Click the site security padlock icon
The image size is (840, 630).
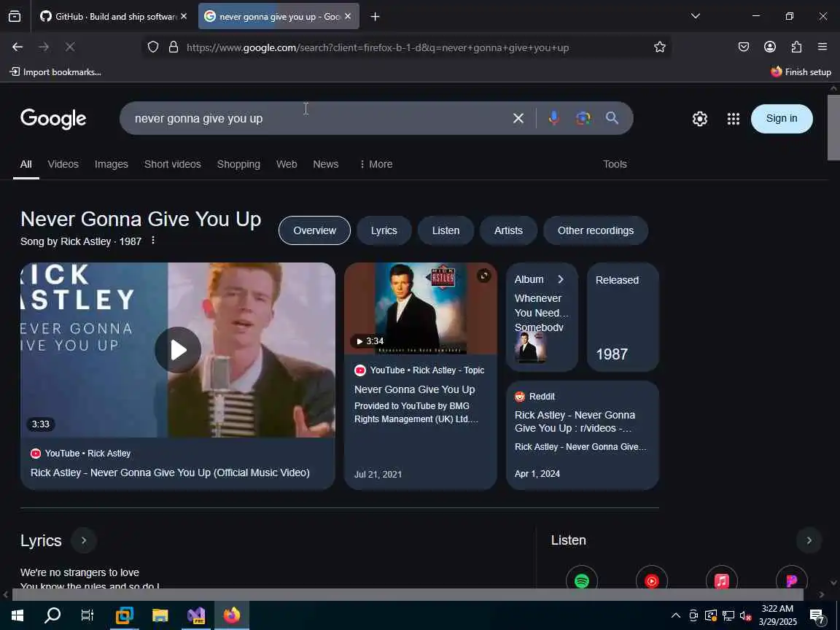pyautogui.click(x=174, y=47)
